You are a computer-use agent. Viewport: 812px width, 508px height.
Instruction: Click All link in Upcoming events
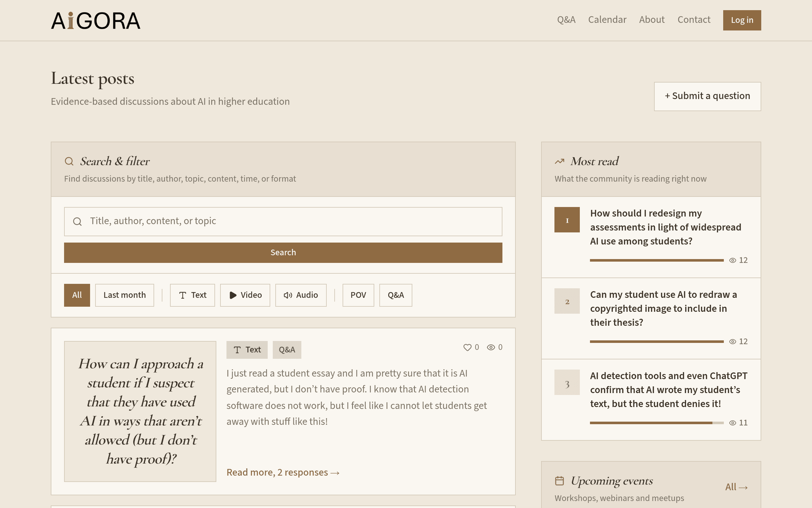coord(736,487)
